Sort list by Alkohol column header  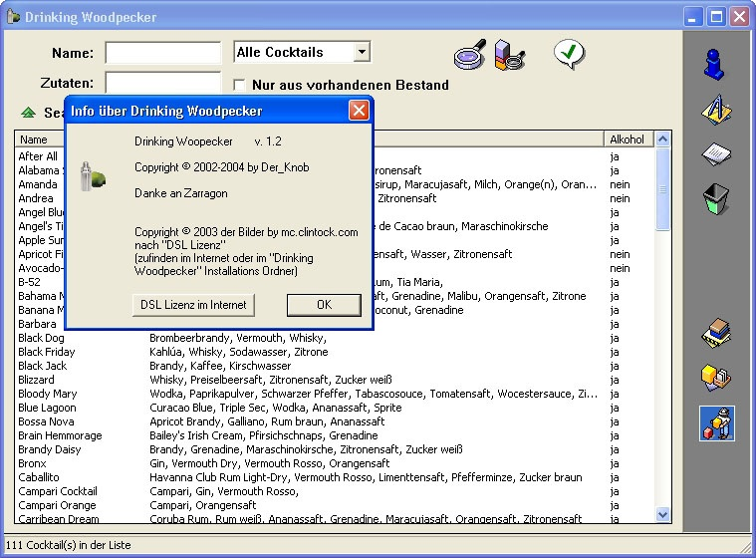629,139
